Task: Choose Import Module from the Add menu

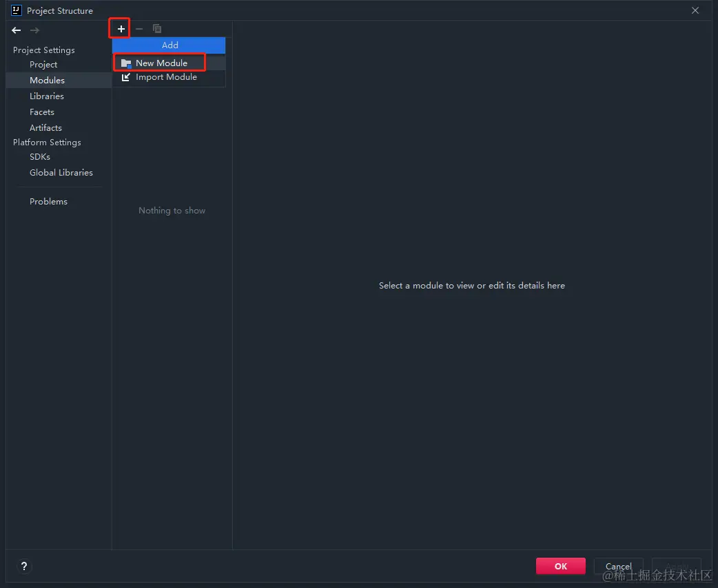Action: 169,77
